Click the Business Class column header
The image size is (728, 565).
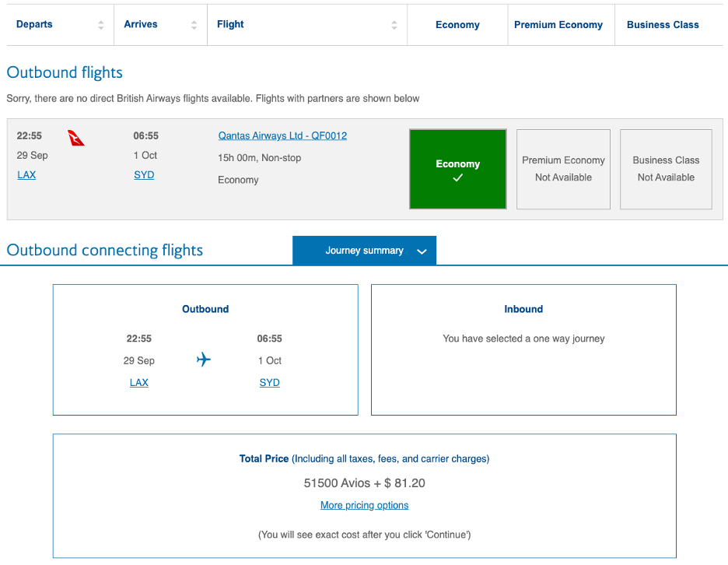(663, 25)
